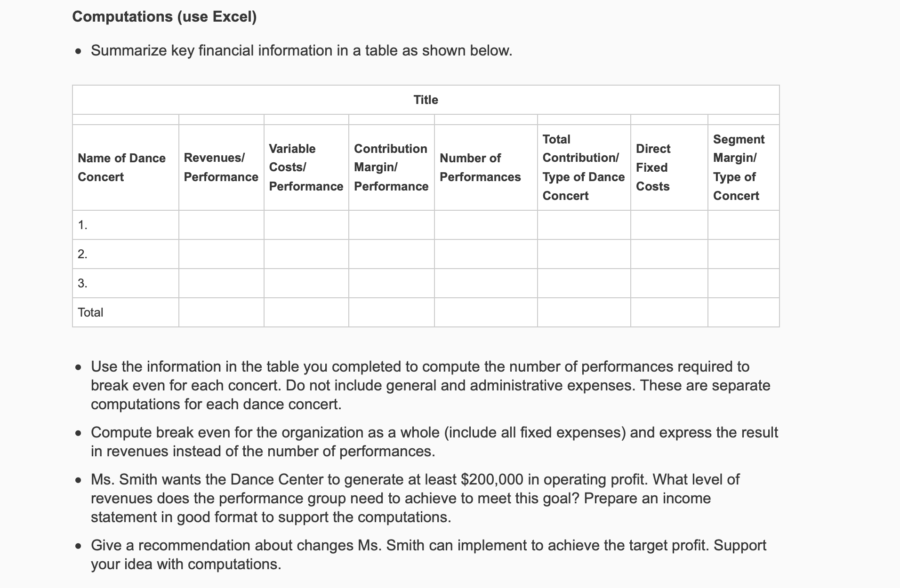Viewport: 900px width, 588px height.
Task: Click the 'Revenues/ Performance' column header
Action: coord(221,167)
